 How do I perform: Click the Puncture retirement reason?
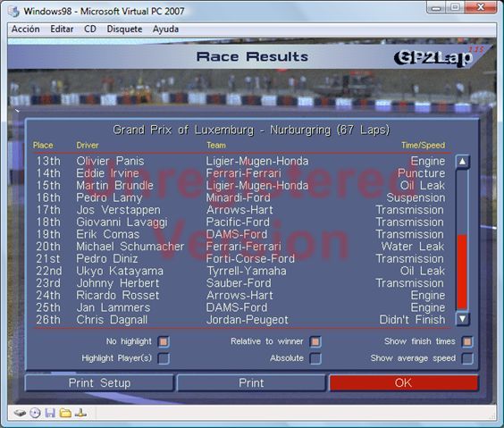tap(422, 173)
